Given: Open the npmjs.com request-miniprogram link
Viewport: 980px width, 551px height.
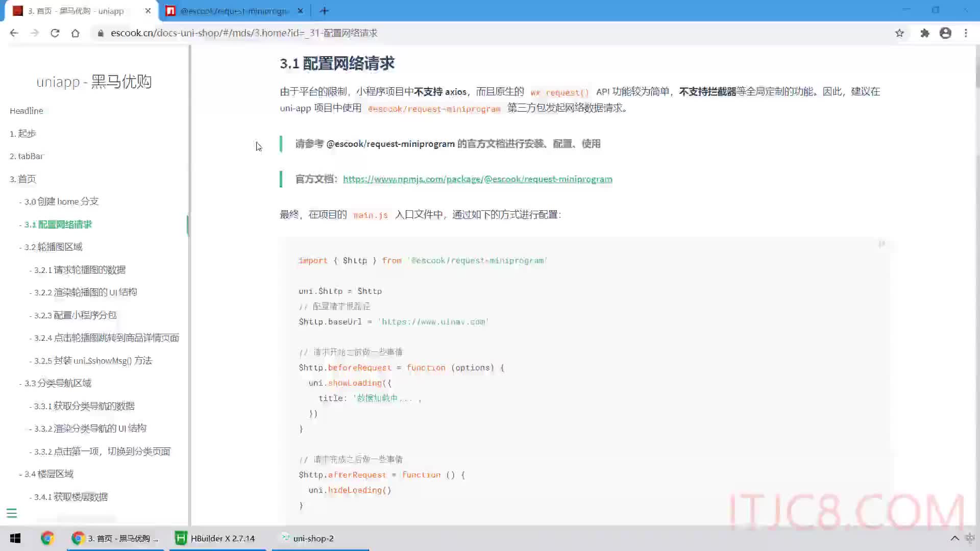Looking at the screenshot, I should point(477,179).
